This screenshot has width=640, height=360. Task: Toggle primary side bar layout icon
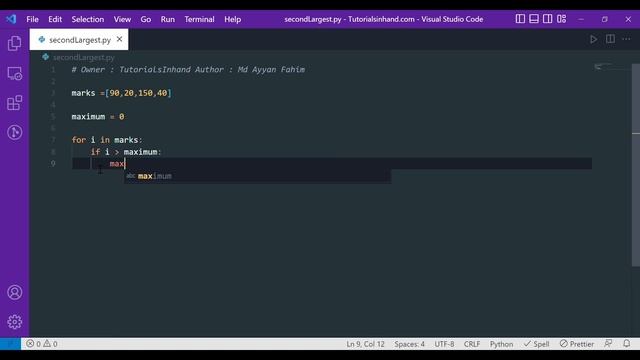pyautogui.click(x=520, y=19)
